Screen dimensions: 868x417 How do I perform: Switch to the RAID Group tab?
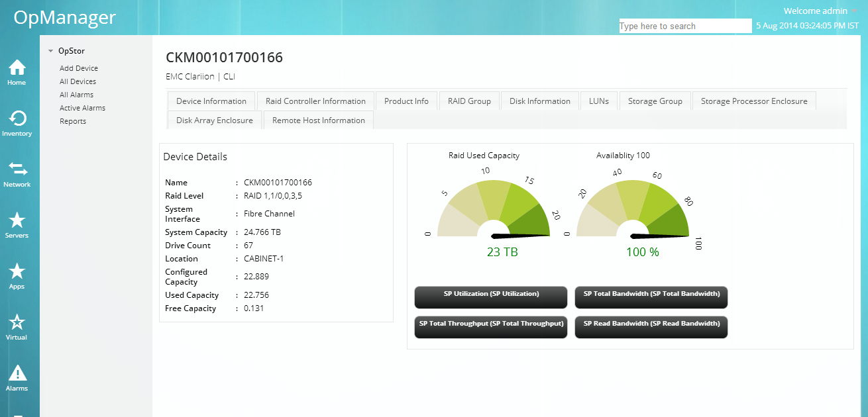coord(468,101)
